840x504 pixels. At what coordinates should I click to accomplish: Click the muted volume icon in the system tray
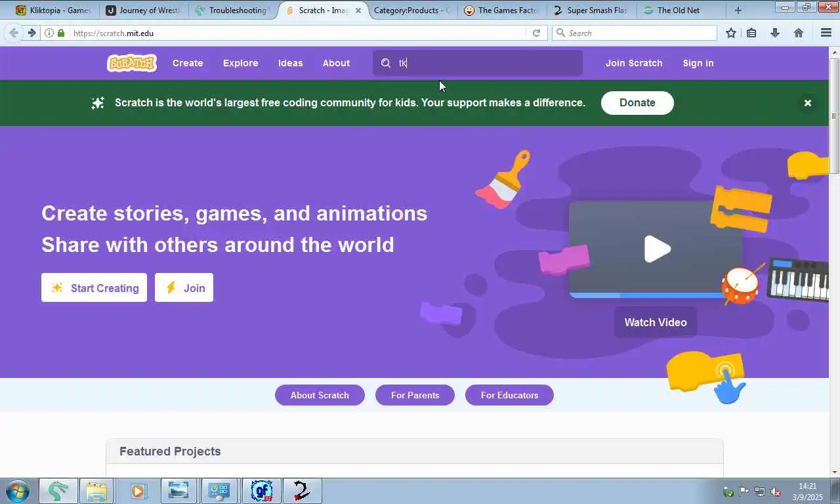(x=775, y=492)
